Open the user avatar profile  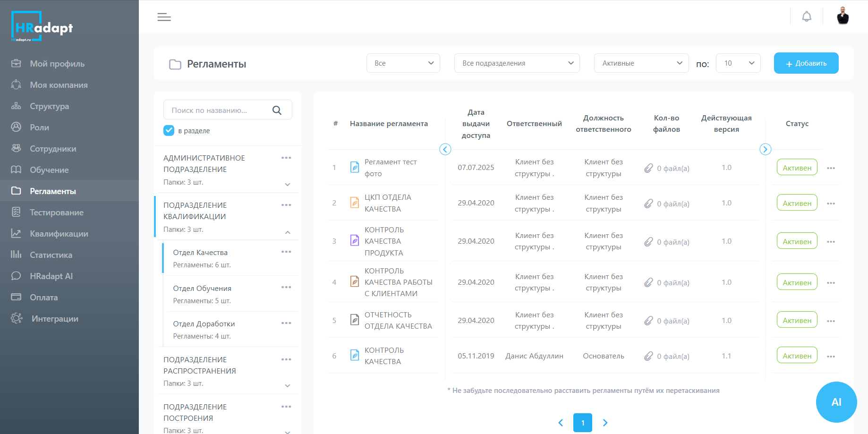[x=842, y=16]
